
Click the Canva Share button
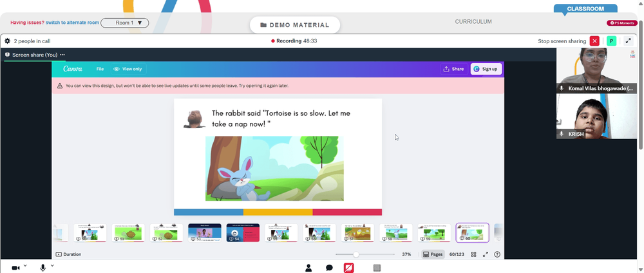point(453,69)
